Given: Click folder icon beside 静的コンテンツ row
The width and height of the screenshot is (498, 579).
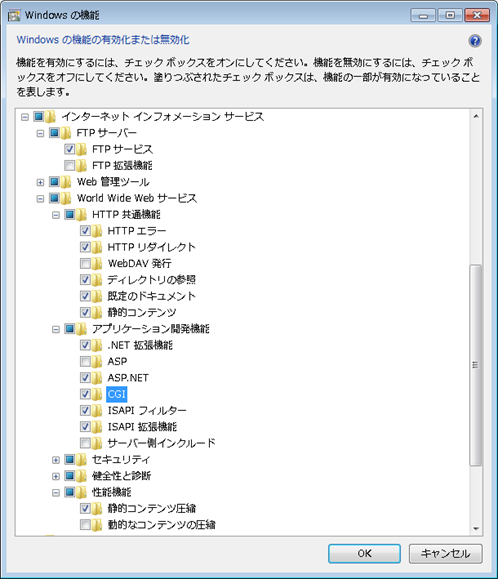Looking at the screenshot, I should point(97,312).
